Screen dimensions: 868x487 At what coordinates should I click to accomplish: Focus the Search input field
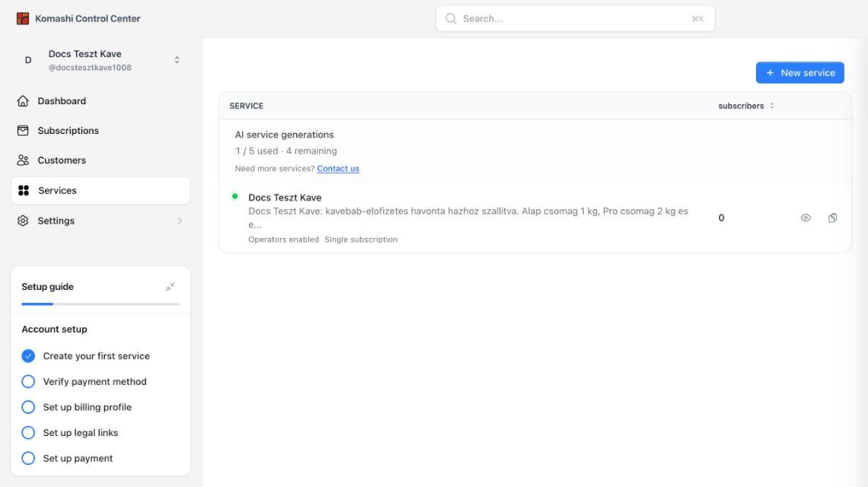(x=575, y=18)
